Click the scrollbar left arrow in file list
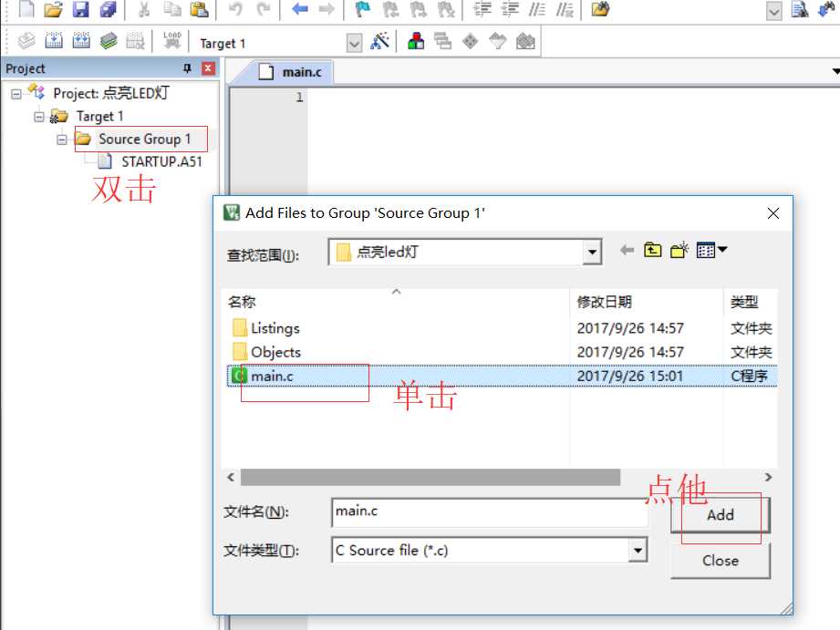This screenshot has height=630, width=840. (231, 477)
